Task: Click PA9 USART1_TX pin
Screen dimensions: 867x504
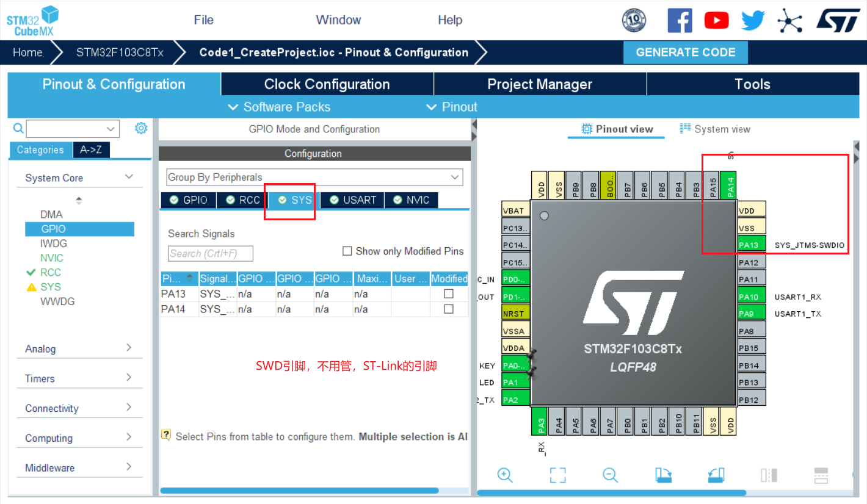Action: [752, 314]
